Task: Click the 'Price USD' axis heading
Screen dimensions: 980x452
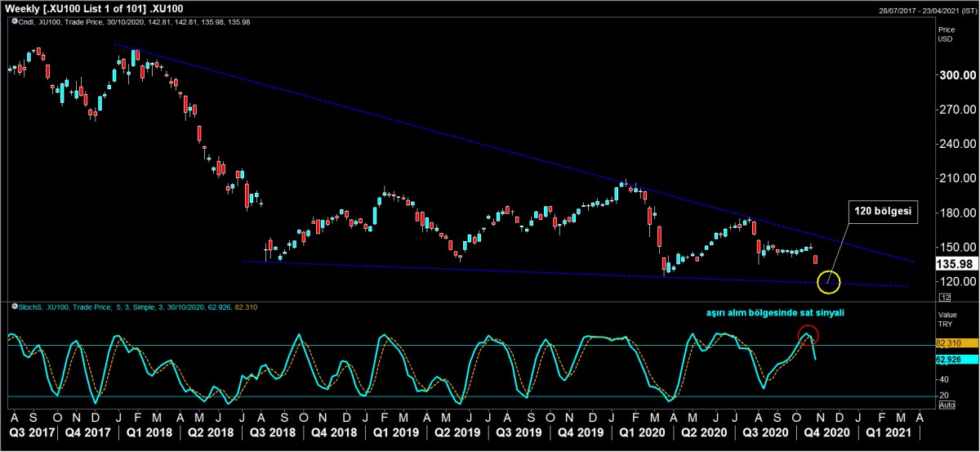Action: point(946,34)
